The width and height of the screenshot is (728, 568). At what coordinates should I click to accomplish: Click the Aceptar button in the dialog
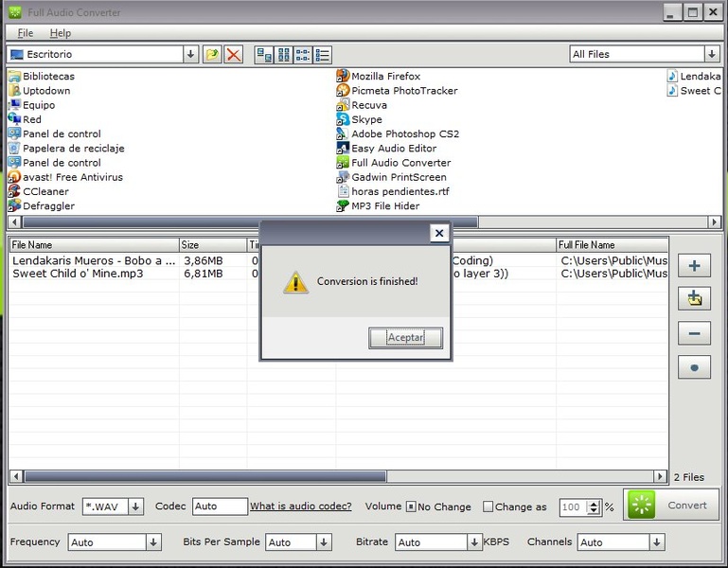405,338
